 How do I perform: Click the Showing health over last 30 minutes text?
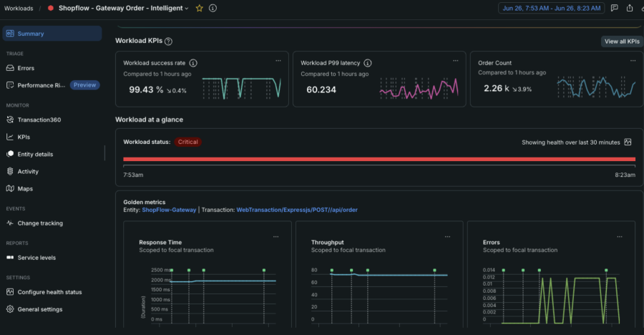(x=570, y=142)
